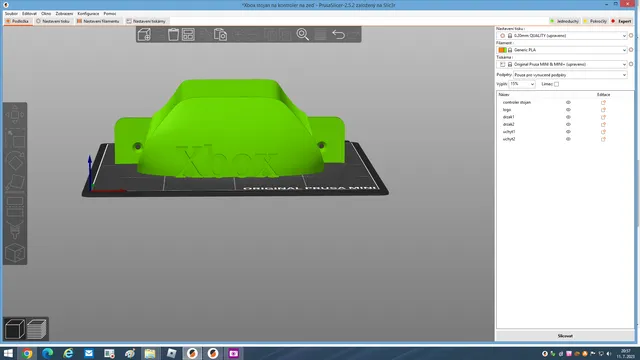Open the Konfigurace menu

click(x=88, y=13)
